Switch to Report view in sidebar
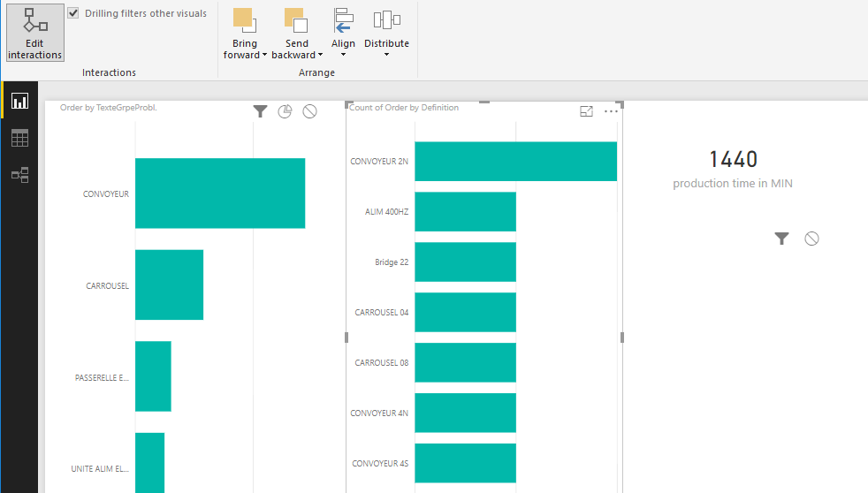868x493 pixels. click(20, 102)
